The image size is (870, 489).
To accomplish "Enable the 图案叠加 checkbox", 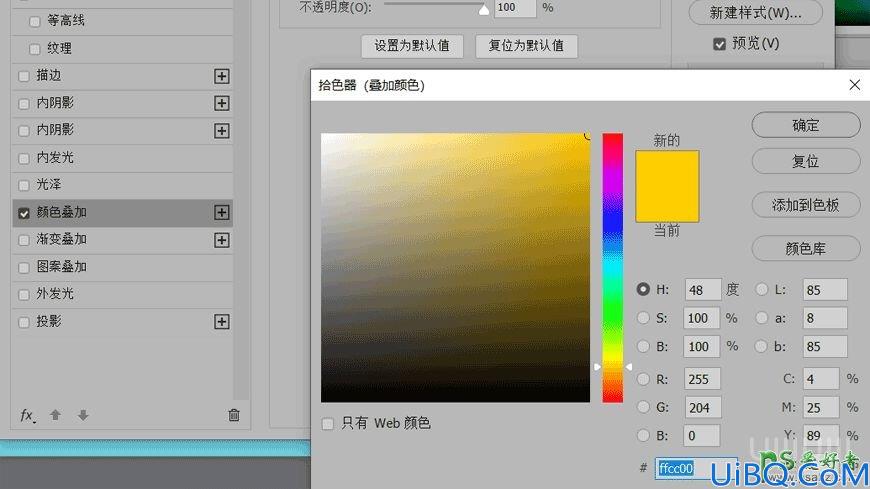I will 24,268.
